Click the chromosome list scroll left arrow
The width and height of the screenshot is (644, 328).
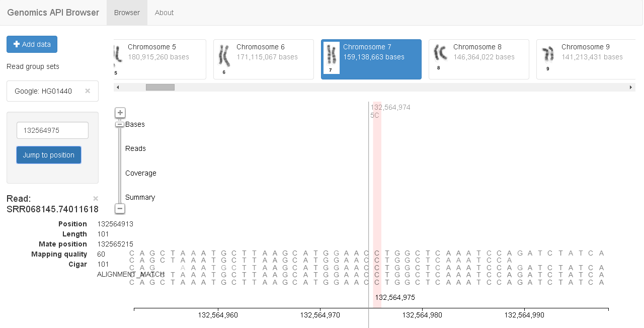[x=118, y=88]
